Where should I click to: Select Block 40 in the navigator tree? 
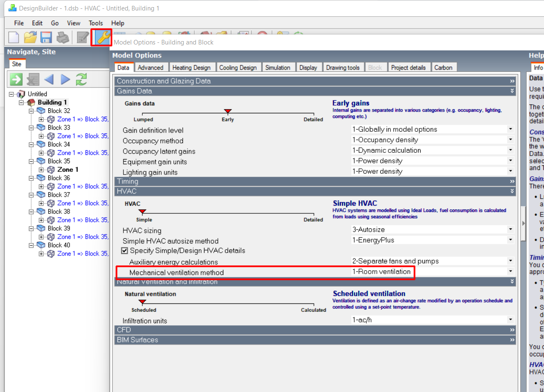[x=59, y=245]
